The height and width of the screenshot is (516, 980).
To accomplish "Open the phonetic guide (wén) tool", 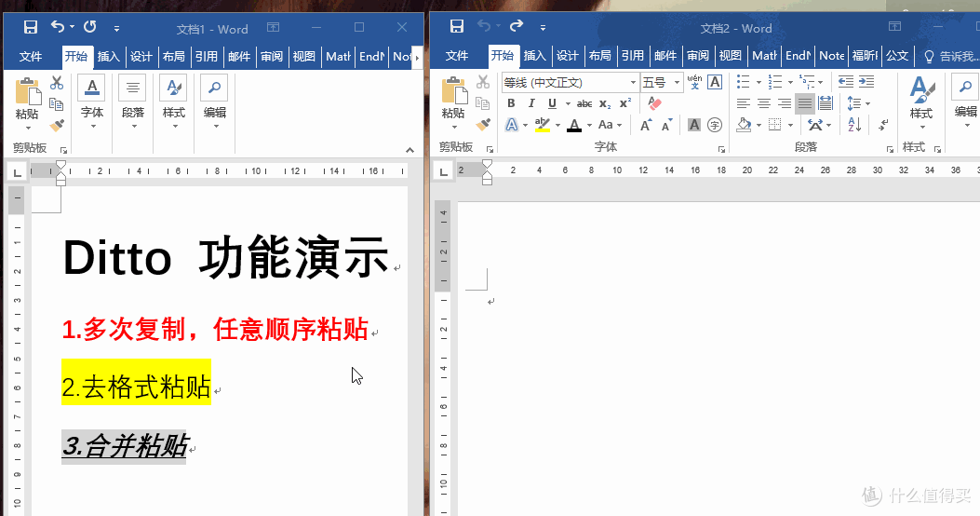I will pyautogui.click(x=694, y=82).
